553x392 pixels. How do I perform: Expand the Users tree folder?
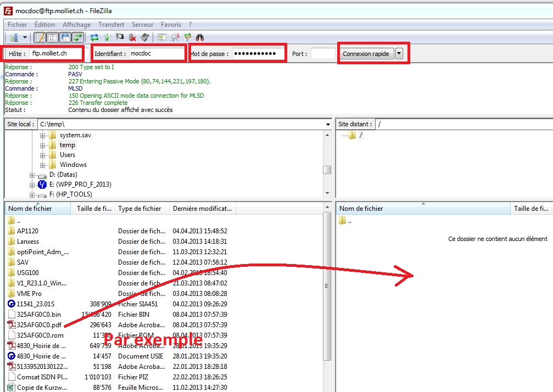coord(42,155)
